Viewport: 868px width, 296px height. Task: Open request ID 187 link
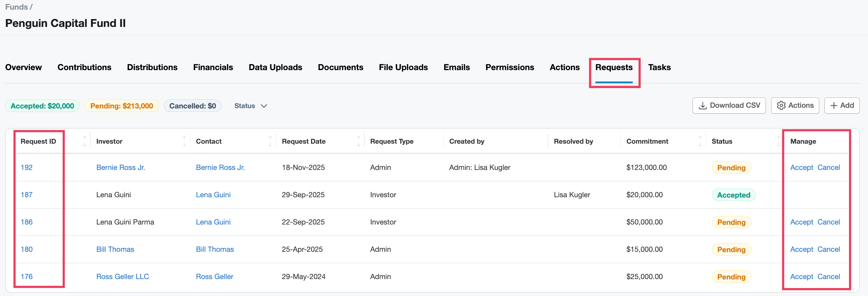27,195
